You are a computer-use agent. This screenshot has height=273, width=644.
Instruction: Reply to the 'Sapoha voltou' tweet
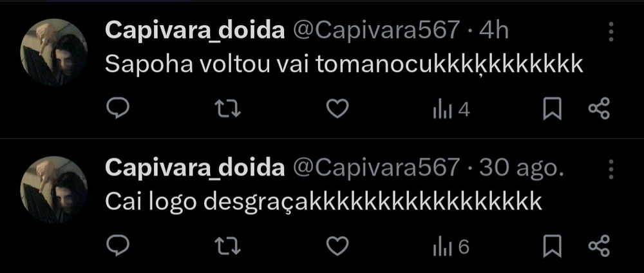pos(118,109)
